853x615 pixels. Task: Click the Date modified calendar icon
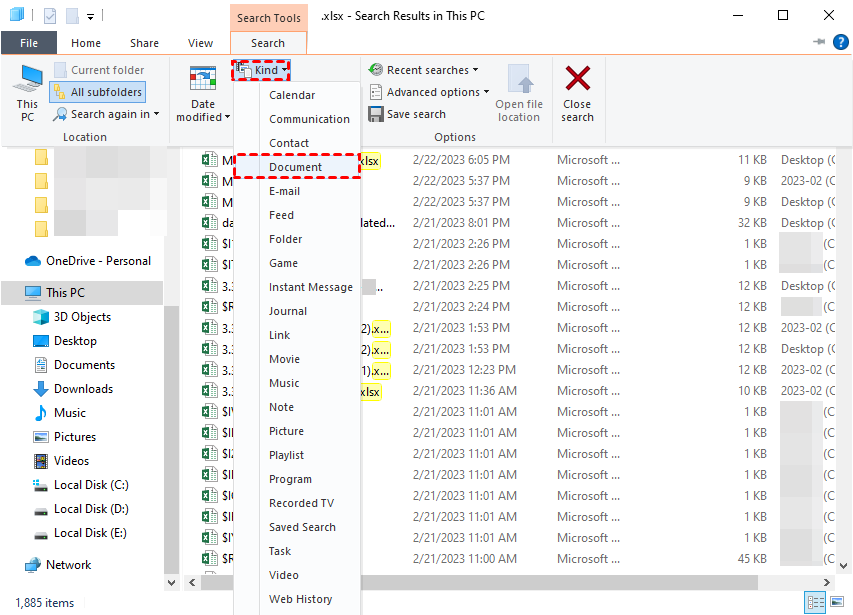203,80
